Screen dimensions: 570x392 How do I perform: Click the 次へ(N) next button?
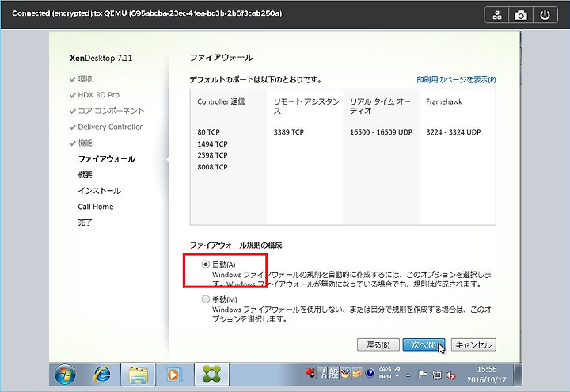click(x=424, y=344)
